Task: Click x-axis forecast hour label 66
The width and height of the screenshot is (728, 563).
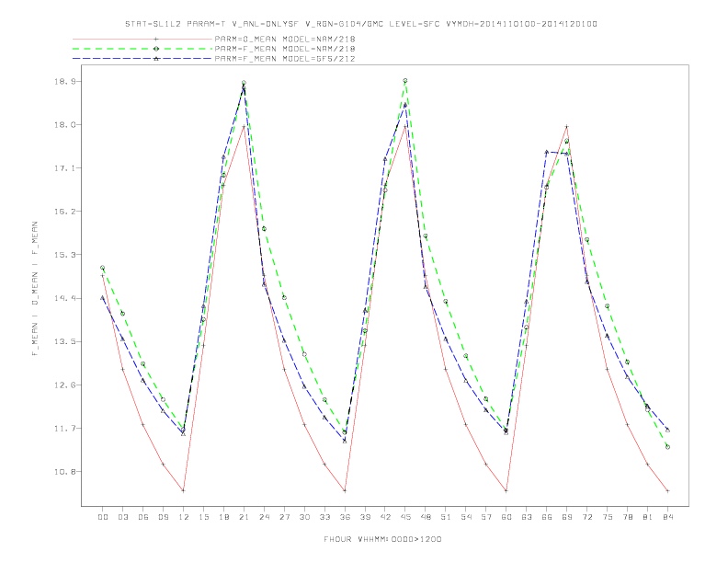Action: point(547,517)
